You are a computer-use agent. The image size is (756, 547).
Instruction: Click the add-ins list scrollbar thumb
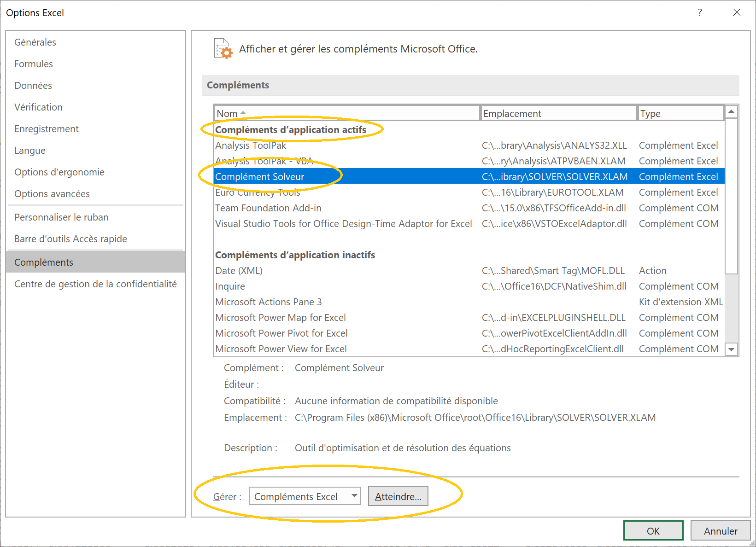pos(731,196)
